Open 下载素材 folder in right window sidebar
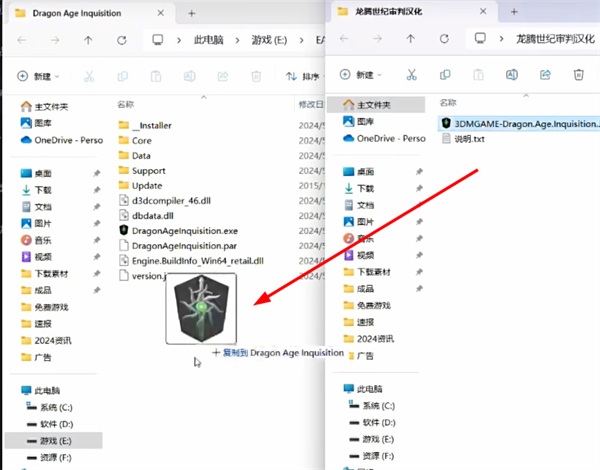The width and height of the screenshot is (600, 470). point(367,272)
